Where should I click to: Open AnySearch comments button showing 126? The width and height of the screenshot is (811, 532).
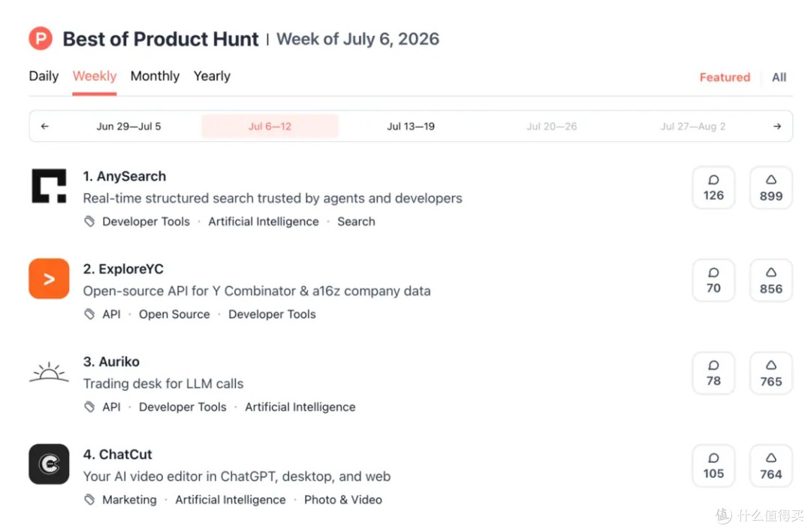pyautogui.click(x=713, y=188)
